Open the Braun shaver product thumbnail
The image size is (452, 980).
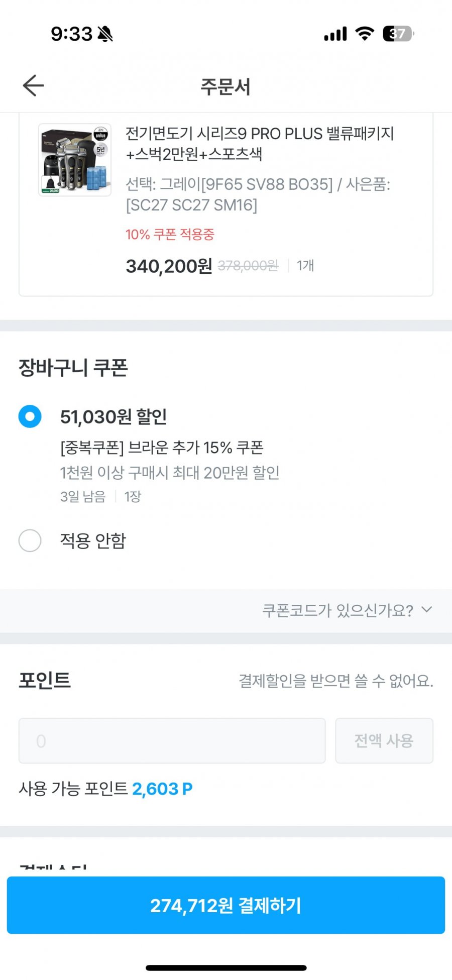75,160
